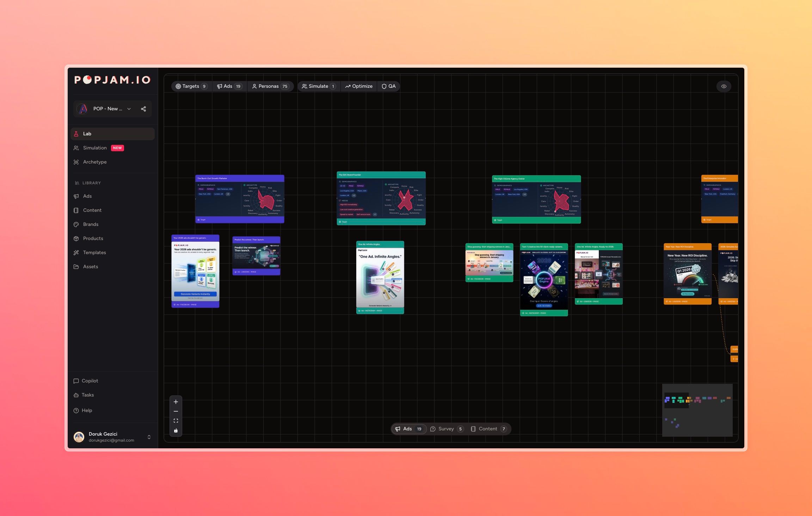
Task: Switch to the Survey tab at the bottom
Action: [446, 429]
